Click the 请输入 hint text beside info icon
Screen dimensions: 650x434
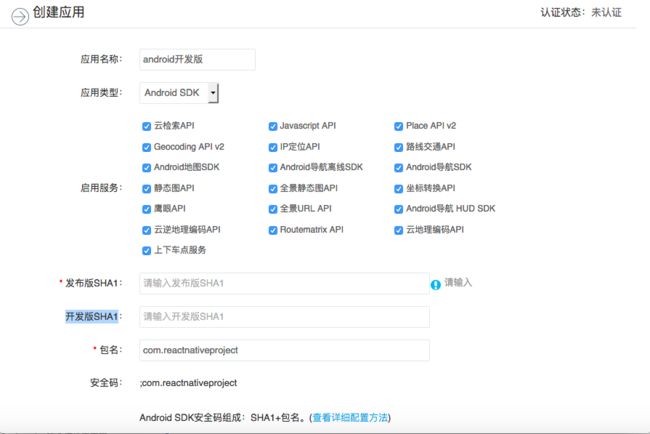coord(458,283)
